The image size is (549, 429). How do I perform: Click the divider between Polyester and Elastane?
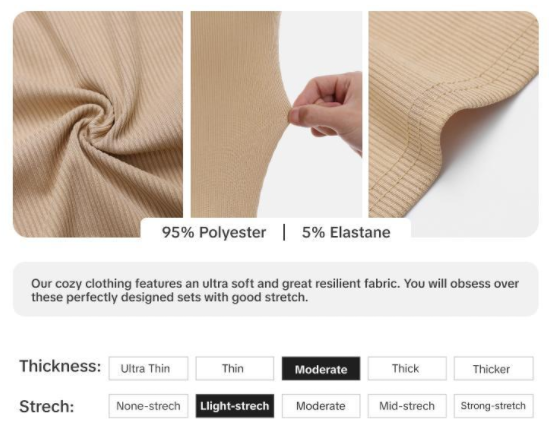(x=284, y=233)
